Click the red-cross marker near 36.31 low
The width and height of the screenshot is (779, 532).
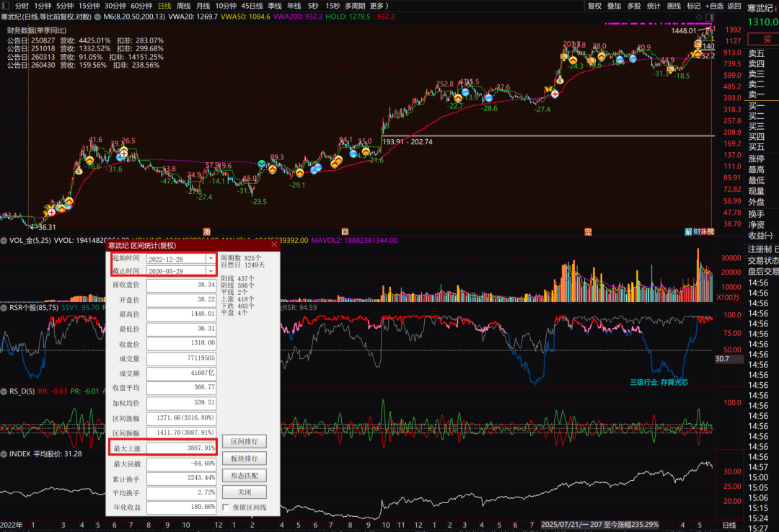51,212
